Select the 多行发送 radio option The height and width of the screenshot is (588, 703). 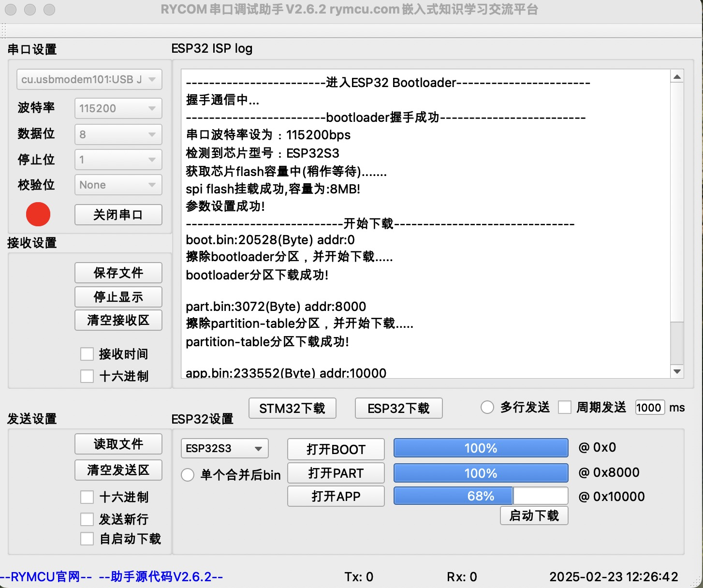tap(487, 407)
